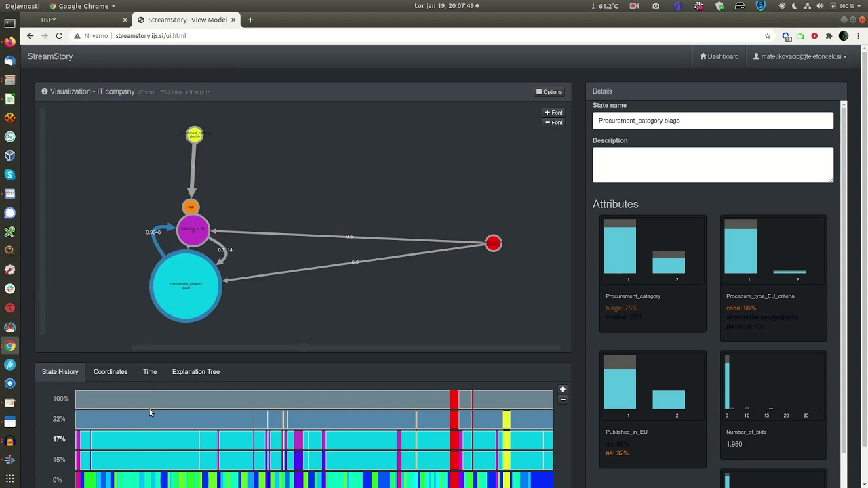The height and width of the screenshot is (488, 868).
Task: Click the visualization horizontal scrollbar
Action: point(346,347)
